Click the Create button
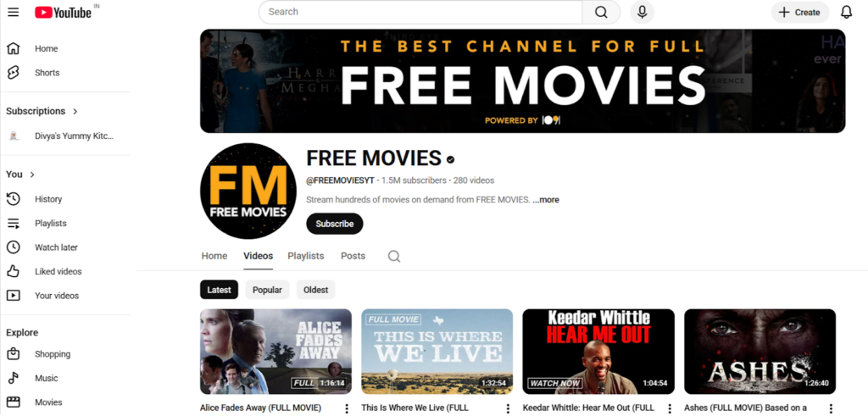The height and width of the screenshot is (416, 868). pos(799,12)
